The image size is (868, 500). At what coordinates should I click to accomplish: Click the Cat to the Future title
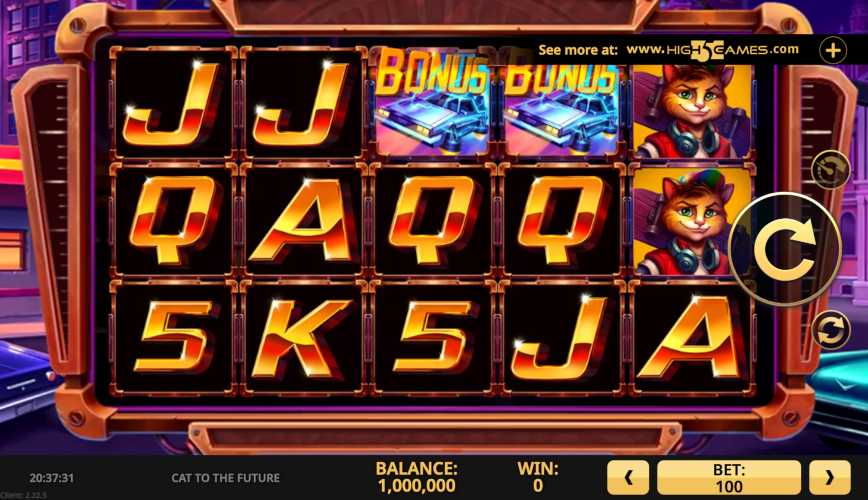point(225,478)
